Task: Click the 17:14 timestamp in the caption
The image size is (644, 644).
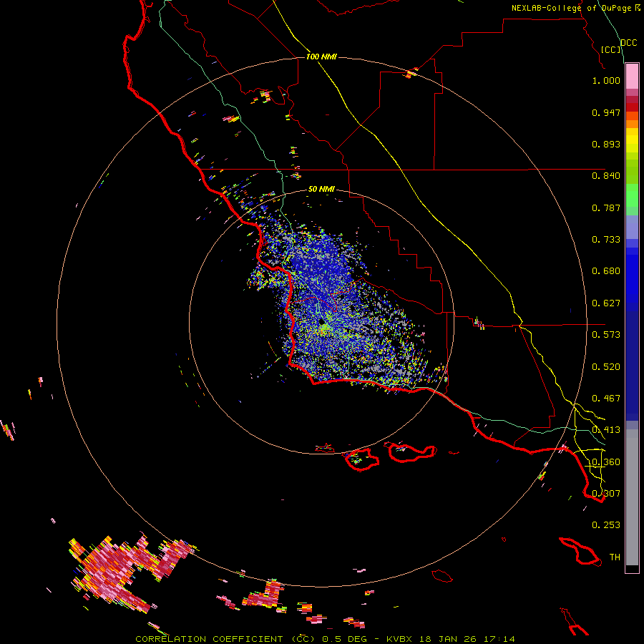Action: (499, 639)
